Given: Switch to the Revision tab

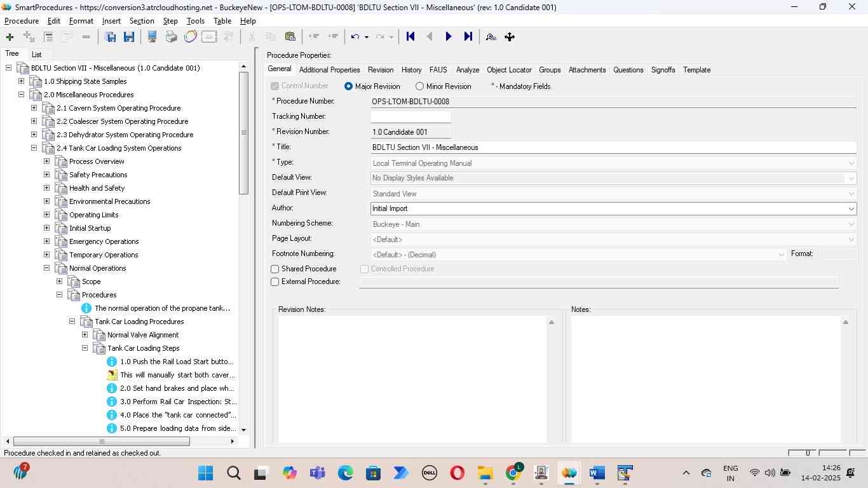Looking at the screenshot, I should [x=381, y=70].
